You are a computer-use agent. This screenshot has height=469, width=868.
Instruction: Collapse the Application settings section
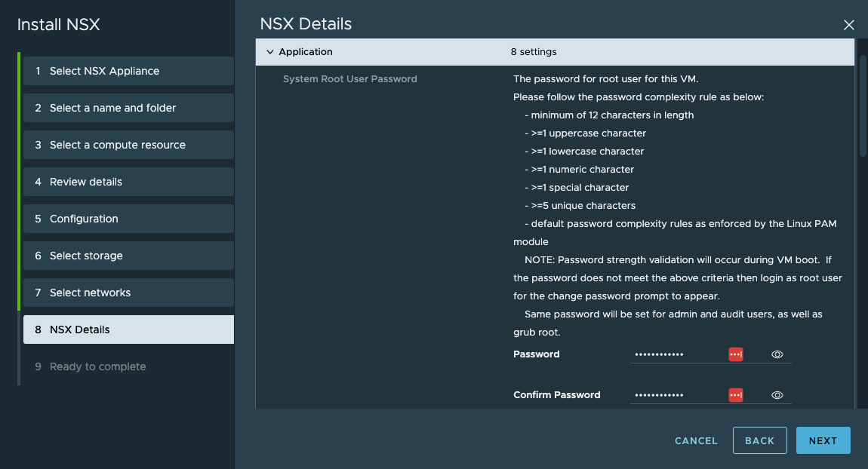[270, 52]
